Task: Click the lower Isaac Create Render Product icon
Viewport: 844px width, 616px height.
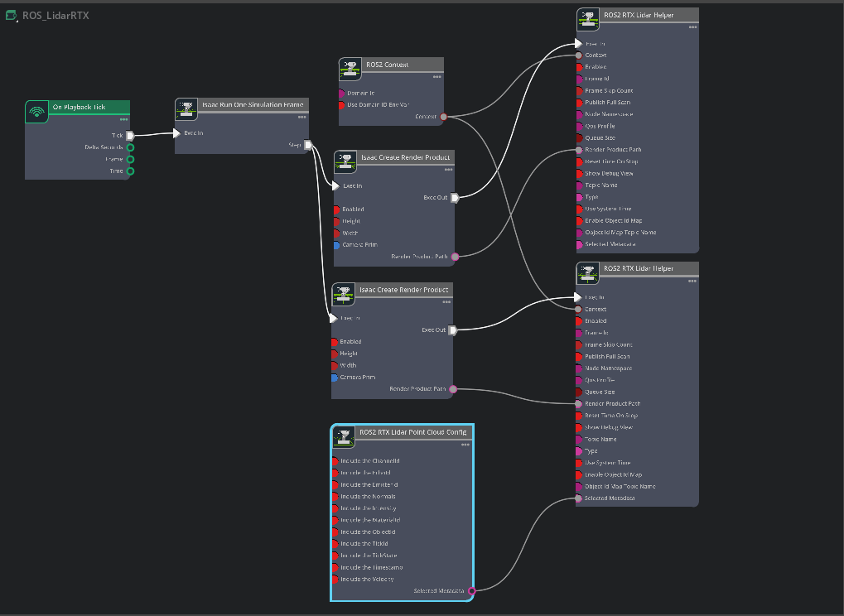Action: pos(343,294)
